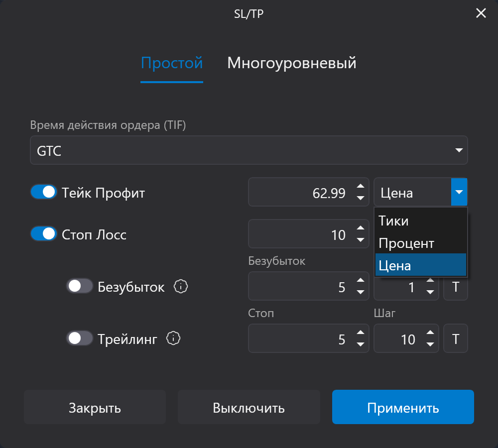Click the T button in Трейлинг row

pyautogui.click(x=456, y=339)
